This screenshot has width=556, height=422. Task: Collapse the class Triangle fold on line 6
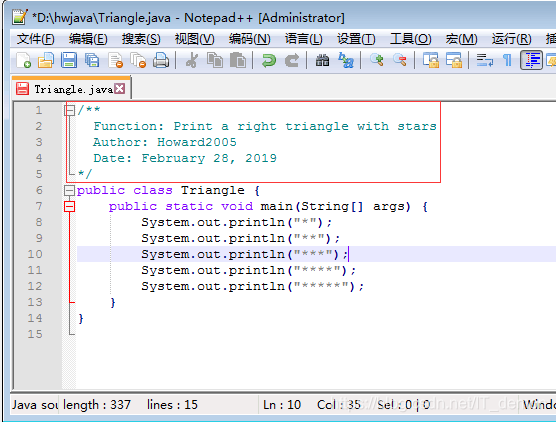(70, 190)
